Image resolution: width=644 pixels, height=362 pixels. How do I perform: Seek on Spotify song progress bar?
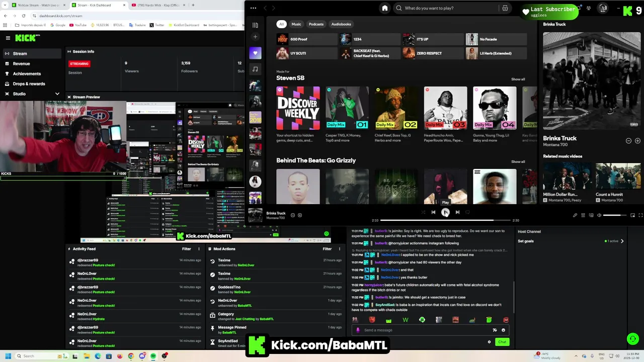tap(444, 220)
